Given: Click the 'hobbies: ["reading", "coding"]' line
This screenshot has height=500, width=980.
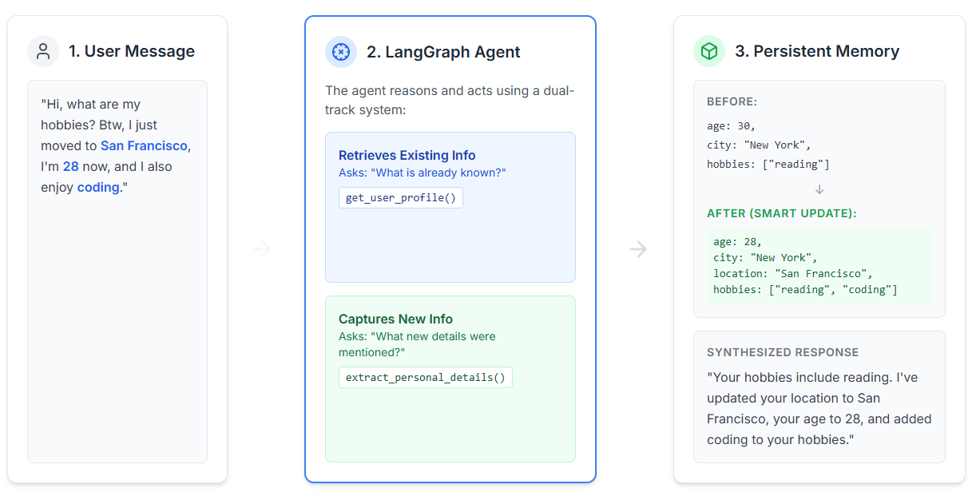Looking at the screenshot, I should coord(805,289).
